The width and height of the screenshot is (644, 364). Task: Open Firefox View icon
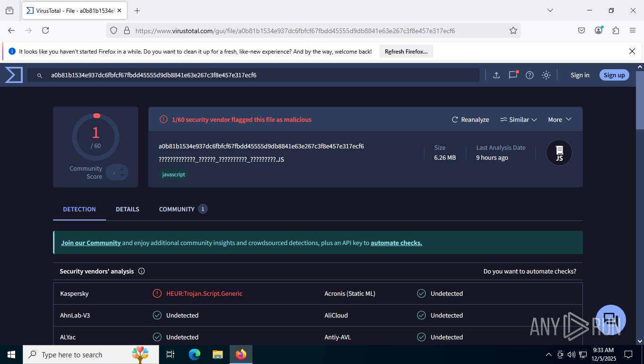9,10
